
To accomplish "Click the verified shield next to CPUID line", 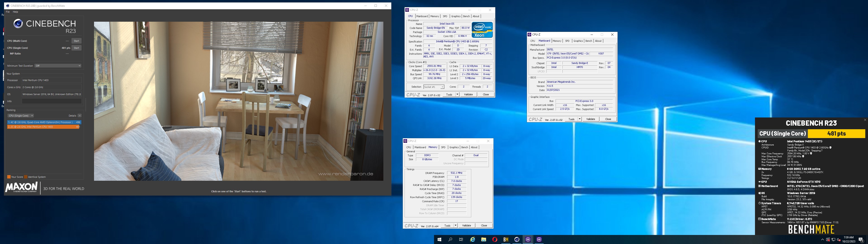I will tap(830, 148).
